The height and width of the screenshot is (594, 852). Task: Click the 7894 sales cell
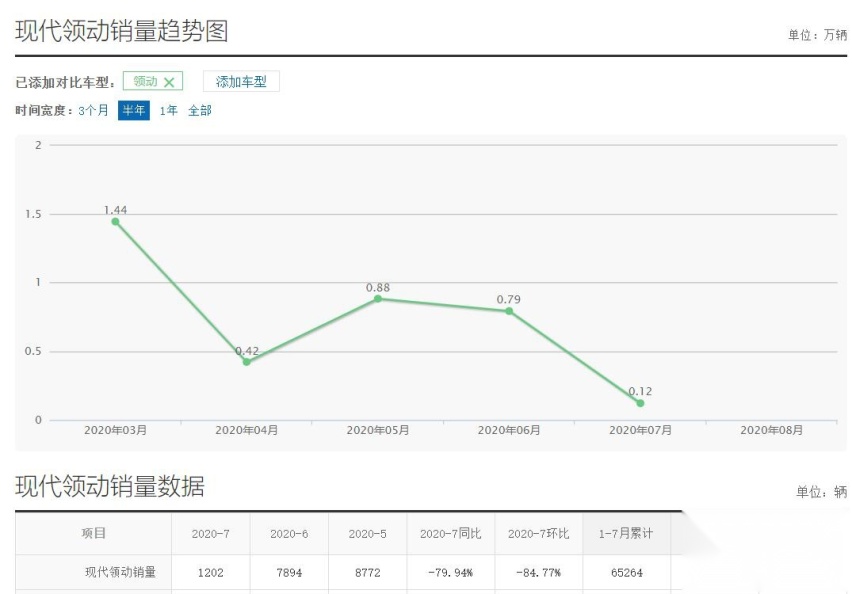coord(289,573)
